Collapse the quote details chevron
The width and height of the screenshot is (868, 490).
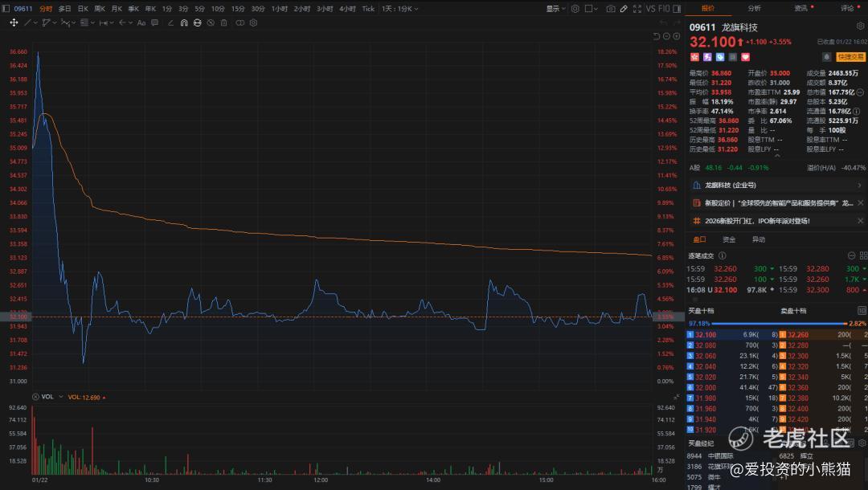pyautogui.click(x=777, y=156)
